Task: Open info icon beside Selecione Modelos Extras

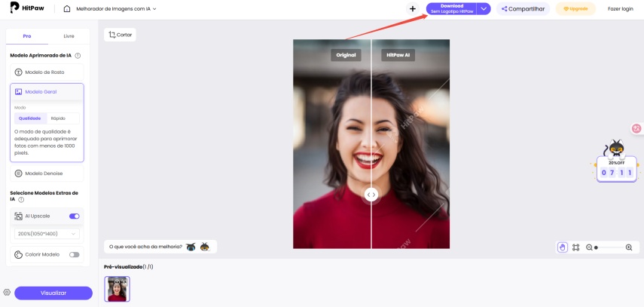Action: [x=21, y=200]
